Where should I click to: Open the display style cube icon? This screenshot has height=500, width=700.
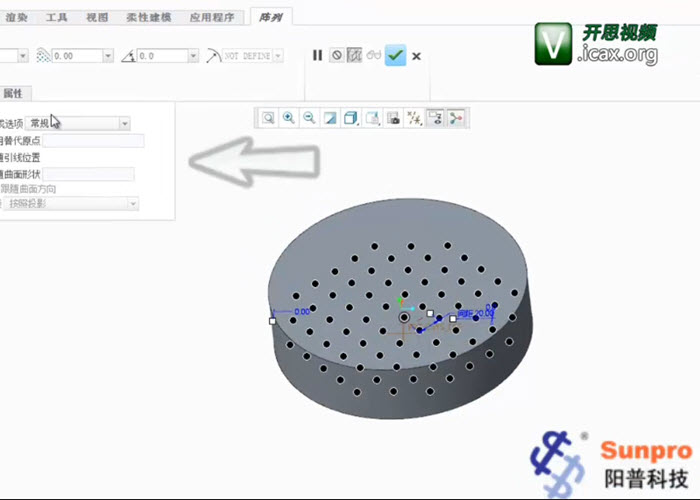351,118
